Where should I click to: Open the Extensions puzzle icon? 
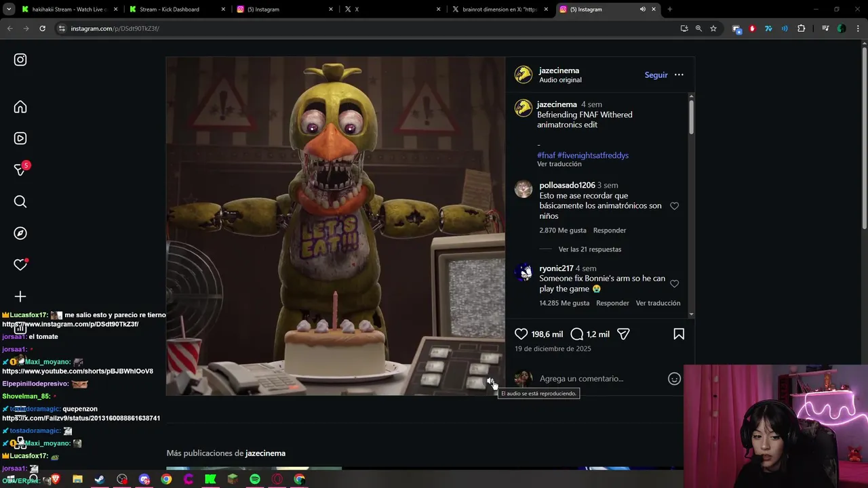tap(802, 28)
